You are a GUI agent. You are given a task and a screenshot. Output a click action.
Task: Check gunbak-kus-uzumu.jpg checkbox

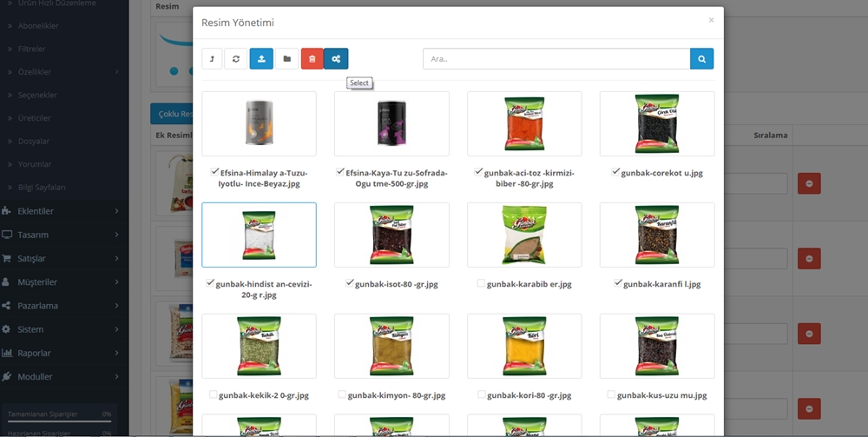[x=611, y=394]
